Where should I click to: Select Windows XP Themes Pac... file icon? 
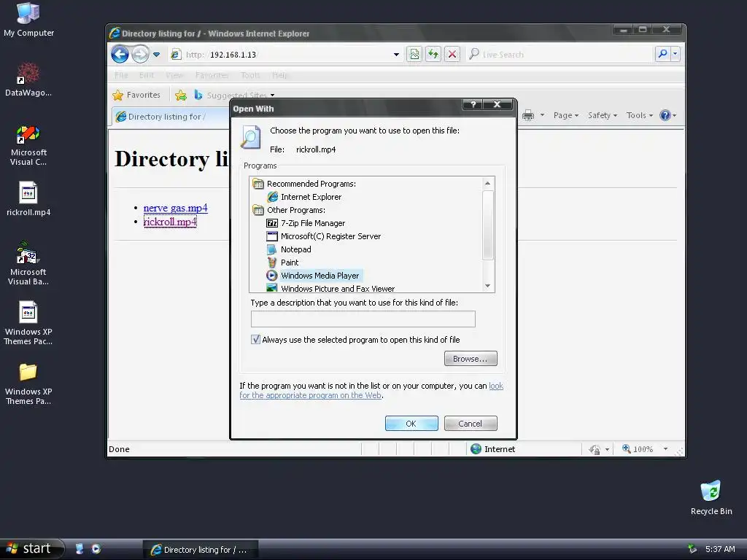(x=28, y=323)
